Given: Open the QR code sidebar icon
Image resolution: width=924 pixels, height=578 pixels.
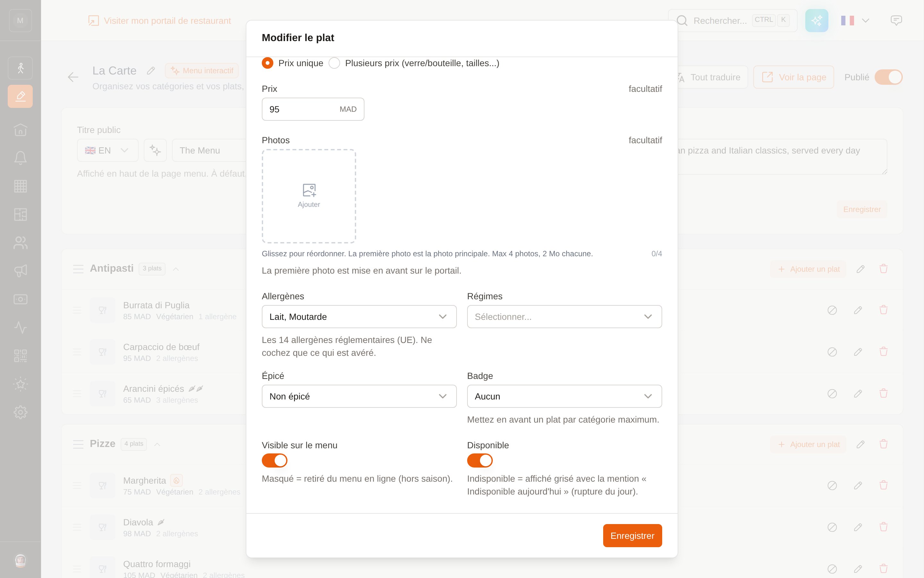Looking at the screenshot, I should (20, 356).
